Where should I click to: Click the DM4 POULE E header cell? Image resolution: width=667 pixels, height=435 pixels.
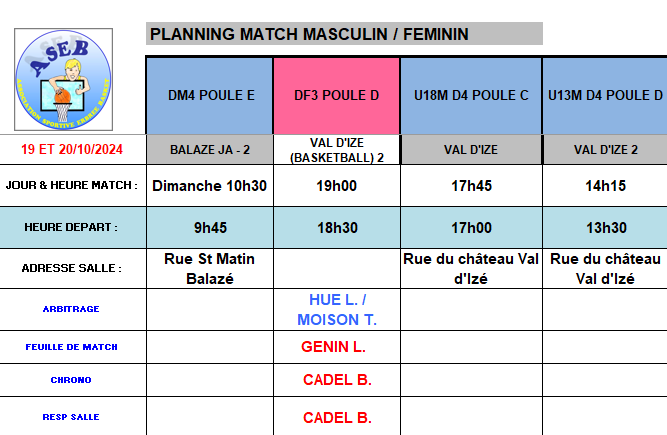pos(210,96)
